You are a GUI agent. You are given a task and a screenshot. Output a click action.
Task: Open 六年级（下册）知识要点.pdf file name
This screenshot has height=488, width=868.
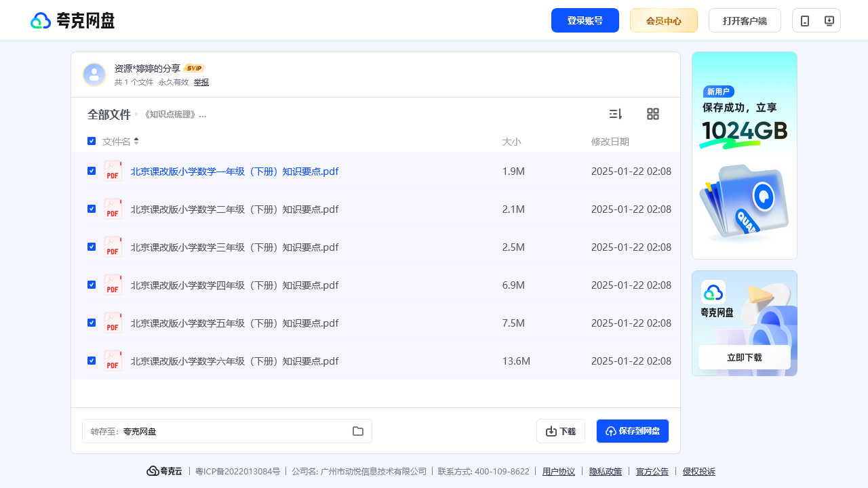click(235, 361)
